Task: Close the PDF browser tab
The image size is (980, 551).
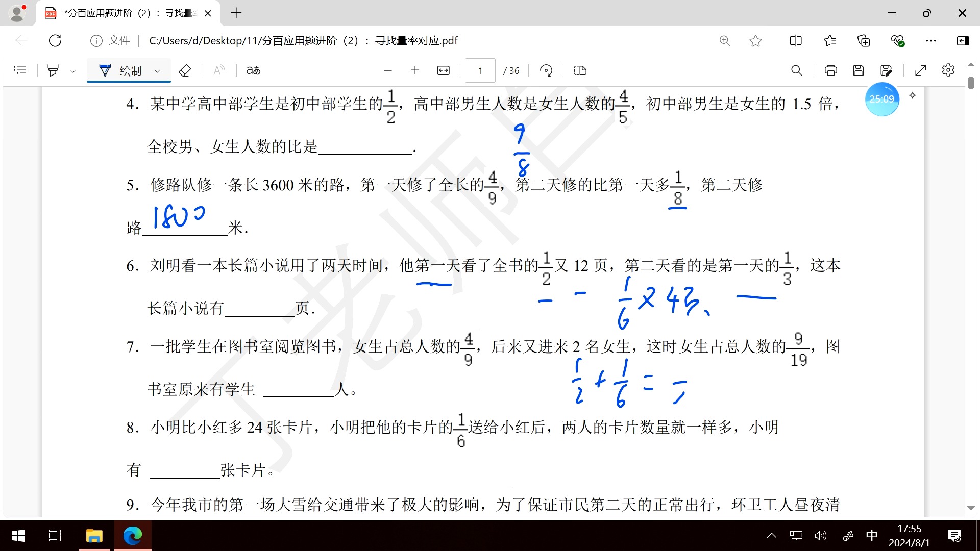Action: 208,13
